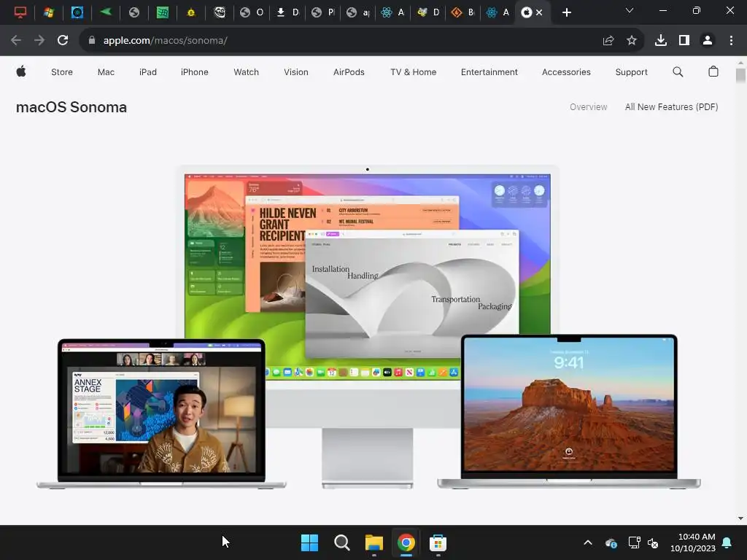Open Chrome three-dot menu
The width and height of the screenshot is (747, 560).
tap(731, 41)
